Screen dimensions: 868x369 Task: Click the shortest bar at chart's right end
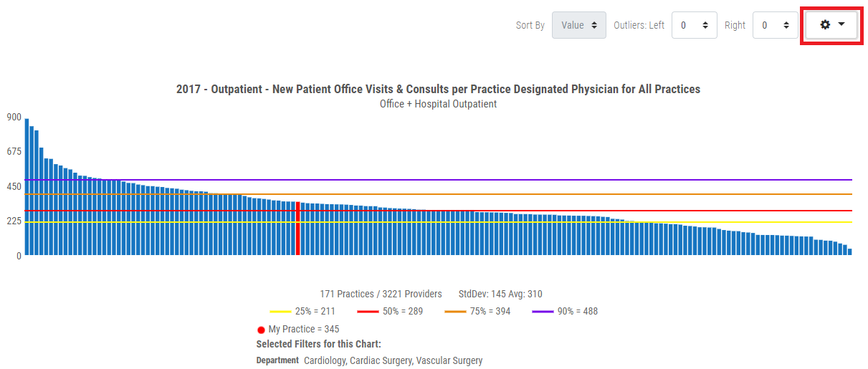850,251
